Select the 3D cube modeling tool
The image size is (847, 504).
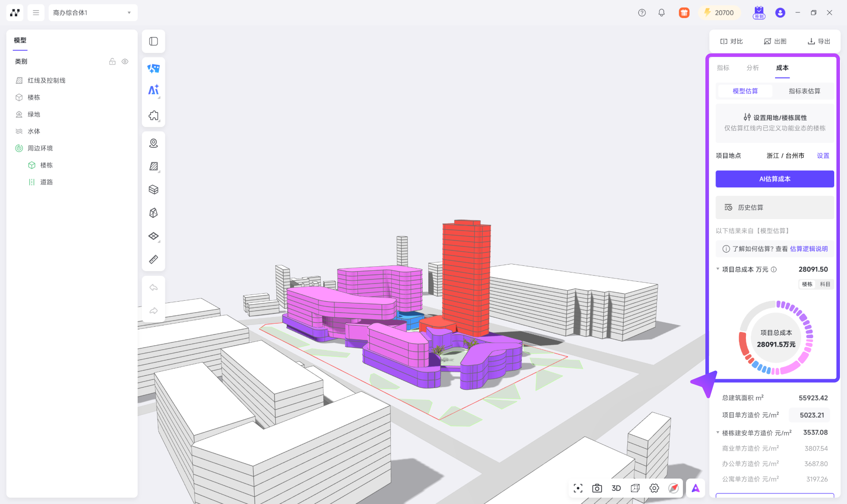pos(154,213)
